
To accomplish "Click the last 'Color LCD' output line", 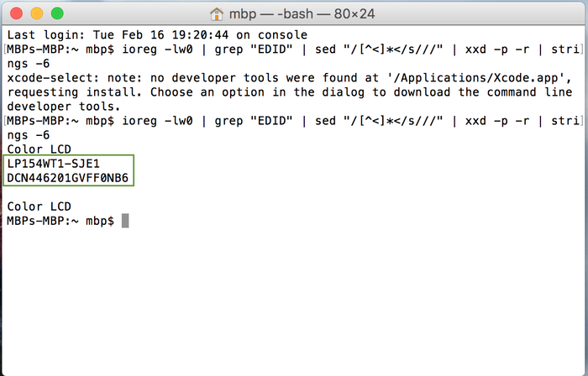I will (x=39, y=206).
